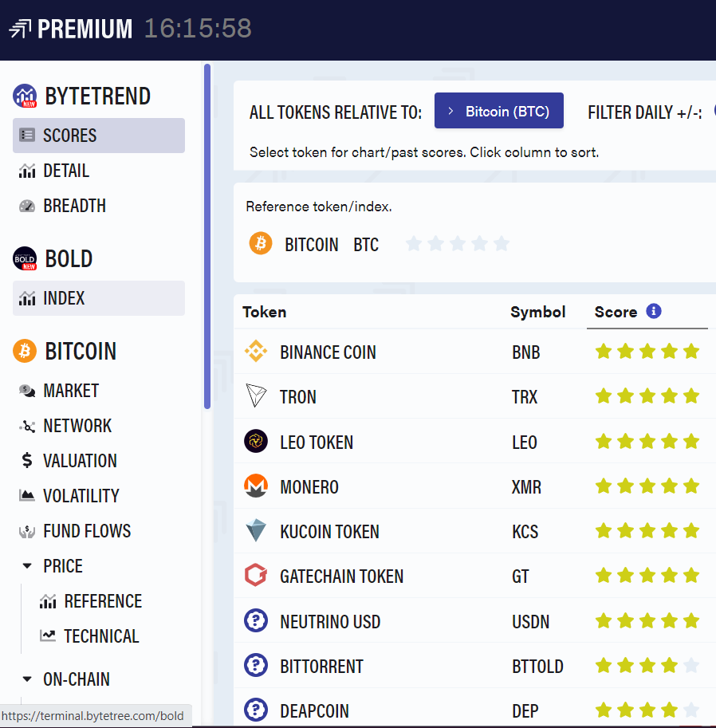The width and height of the screenshot is (716, 728).
Task: Select the KUCOIN TOKEN row
Action: tap(474, 531)
